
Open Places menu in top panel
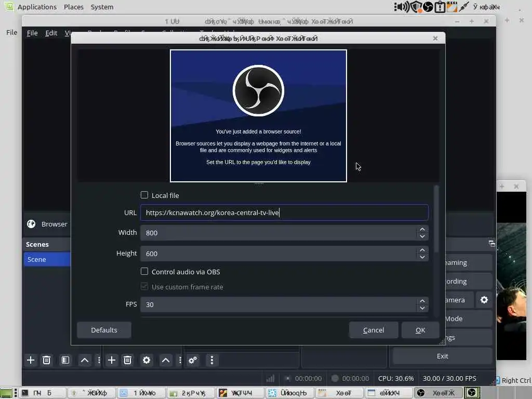coord(74,7)
